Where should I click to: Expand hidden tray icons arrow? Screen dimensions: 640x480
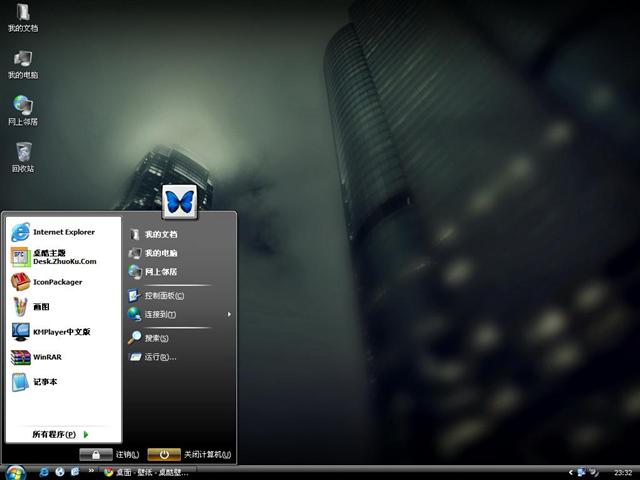click(x=571, y=473)
